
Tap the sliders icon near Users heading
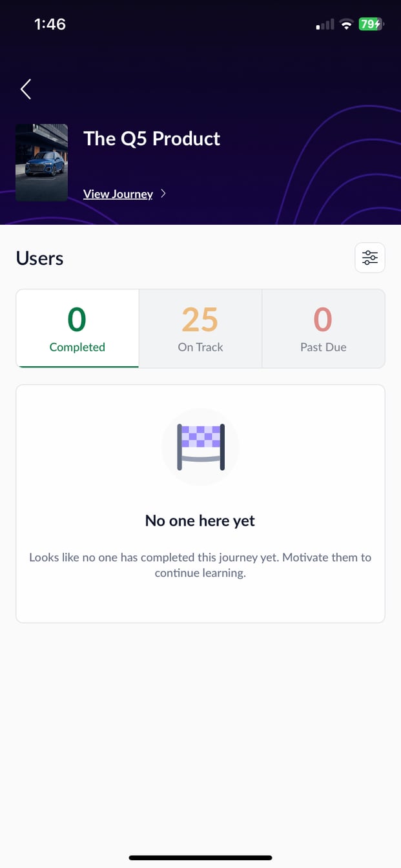(369, 257)
